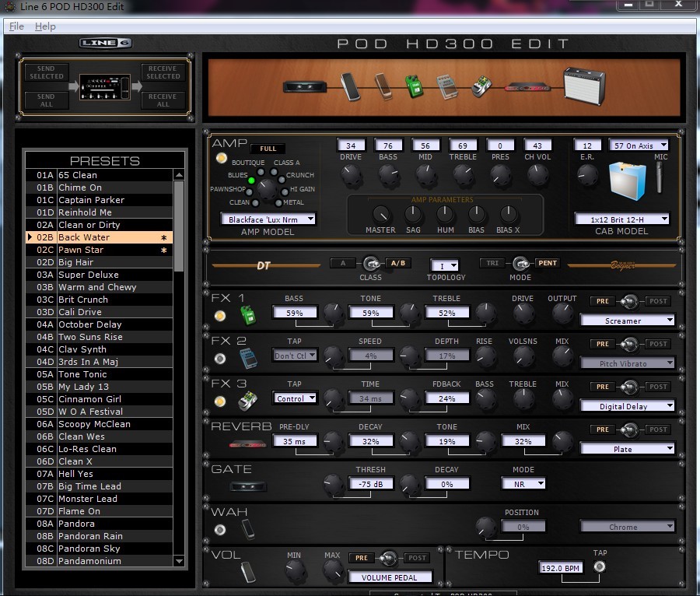
Task: Open the Plate reverb type dropdown
Action: point(627,449)
